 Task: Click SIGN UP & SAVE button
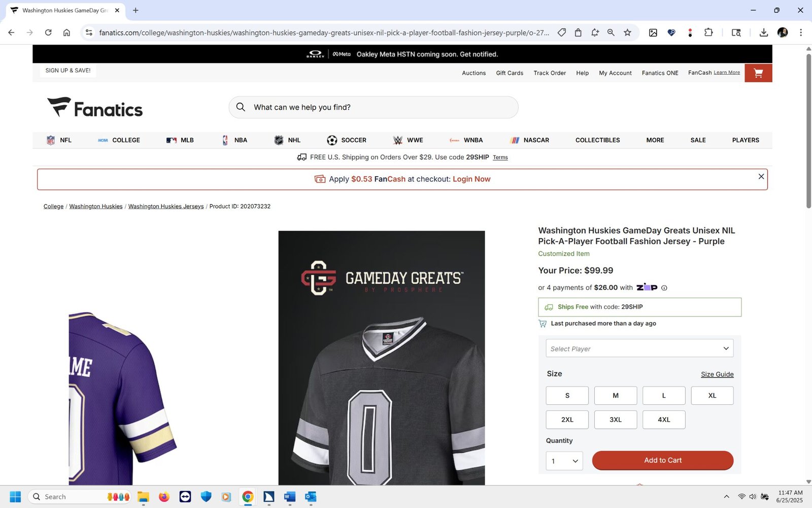(x=68, y=71)
